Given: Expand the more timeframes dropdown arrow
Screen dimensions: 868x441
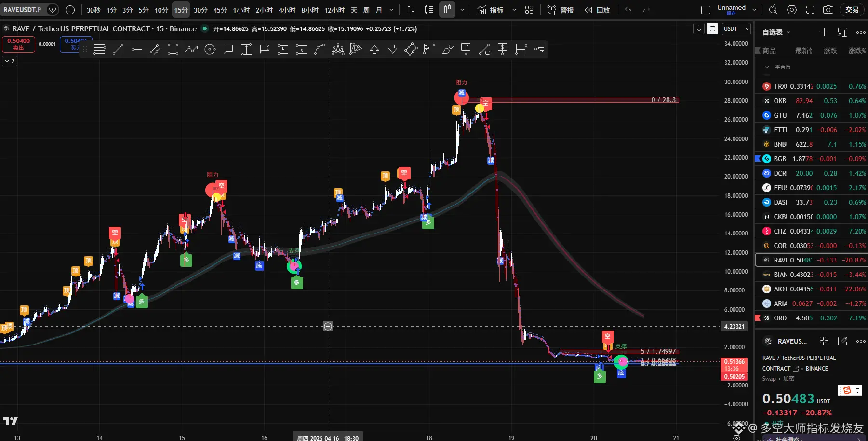Looking at the screenshot, I should coord(391,10).
